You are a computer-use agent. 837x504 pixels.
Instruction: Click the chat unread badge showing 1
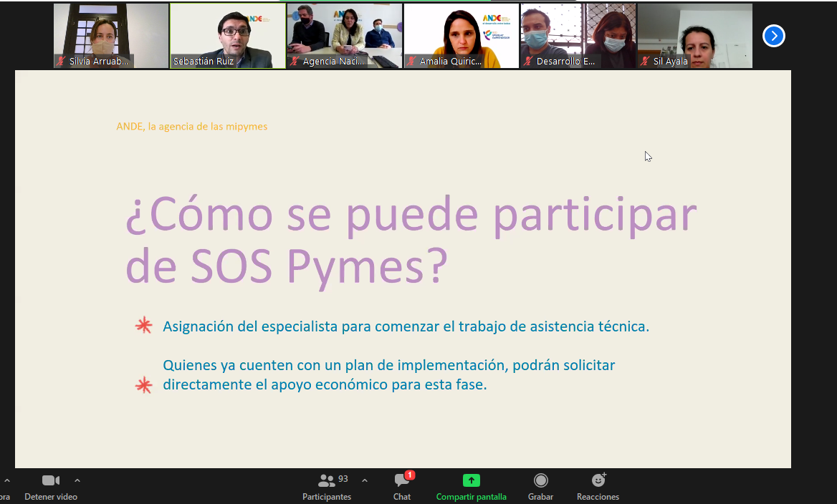click(x=409, y=475)
